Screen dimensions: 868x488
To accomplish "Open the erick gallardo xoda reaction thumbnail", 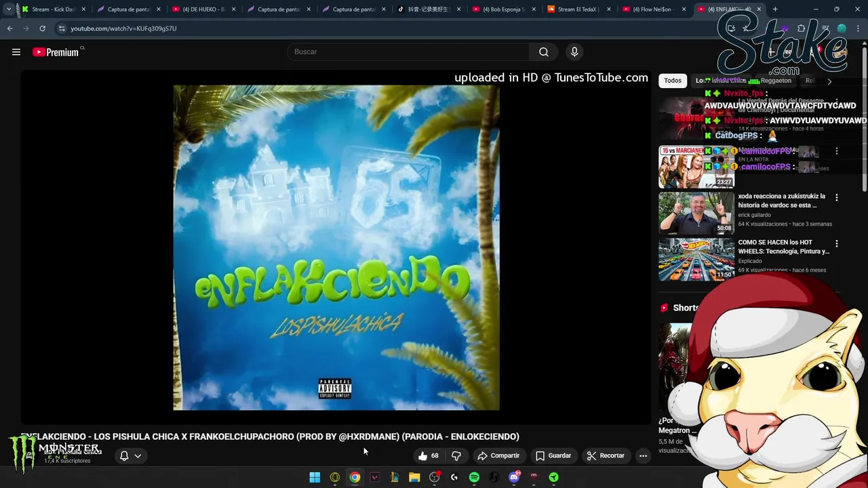I will click(x=696, y=213).
